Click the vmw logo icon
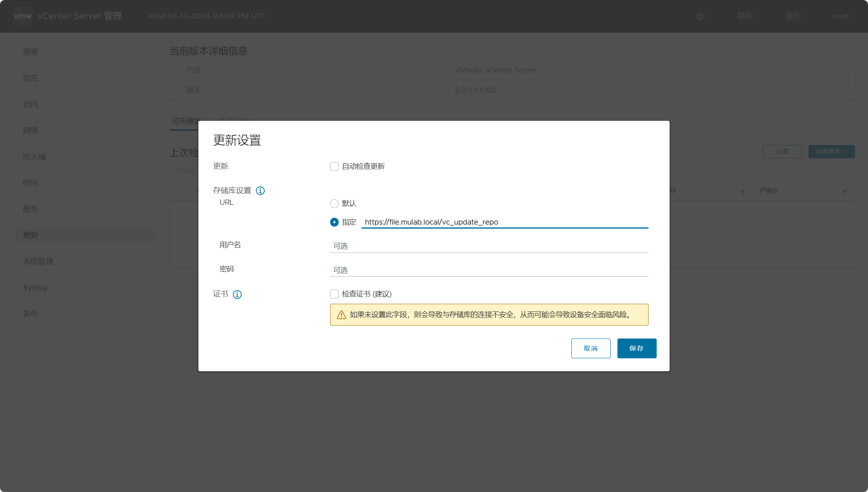868x492 pixels. point(23,16)
